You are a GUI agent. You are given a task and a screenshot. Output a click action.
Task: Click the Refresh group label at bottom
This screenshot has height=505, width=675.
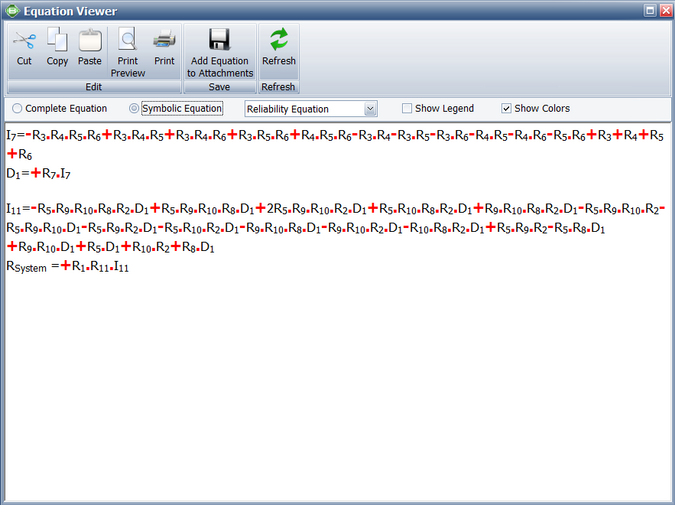point(278,87)
